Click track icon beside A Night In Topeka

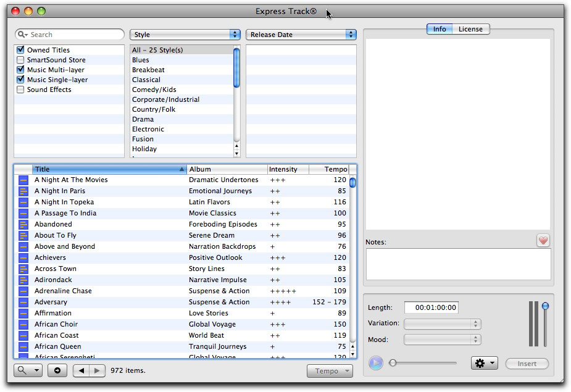click(23, 202)
